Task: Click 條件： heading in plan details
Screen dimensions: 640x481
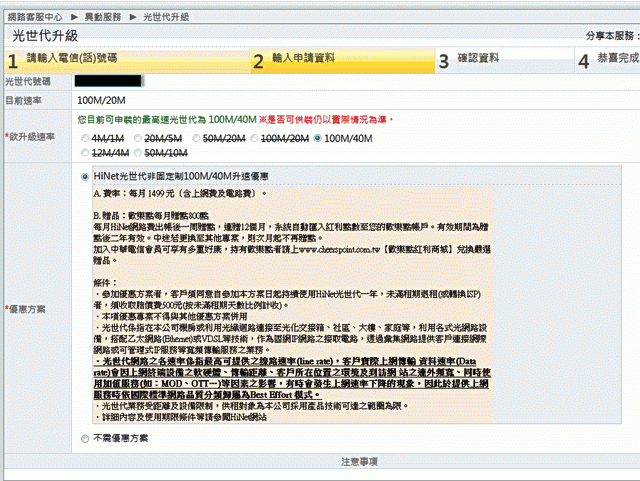Action: pos(105,283)
